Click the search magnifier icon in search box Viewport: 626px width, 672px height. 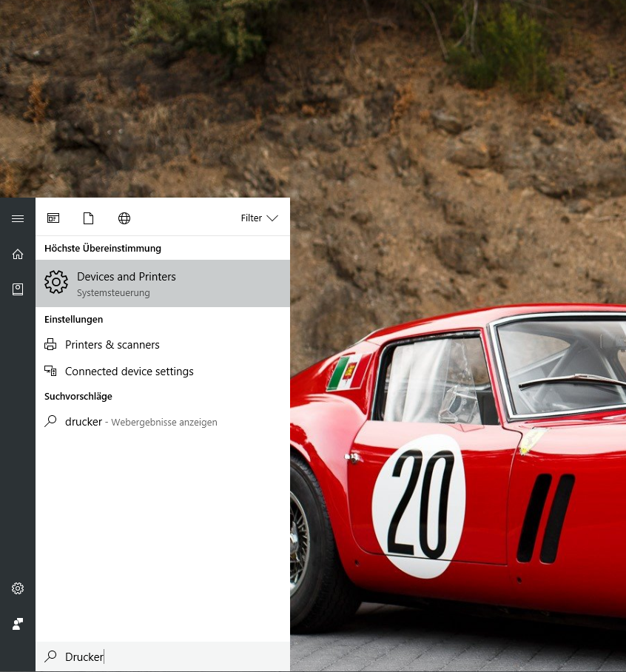click(x=50, y=656)
